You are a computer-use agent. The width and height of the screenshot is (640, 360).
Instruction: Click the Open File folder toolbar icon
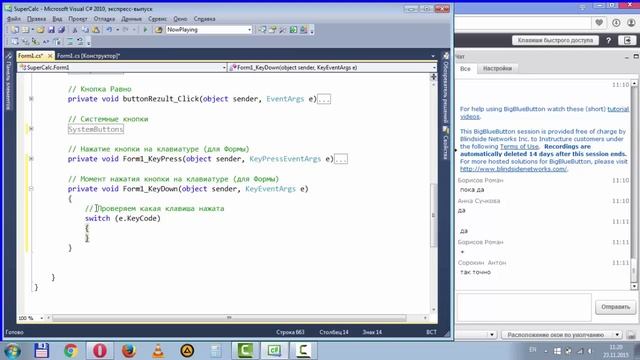click(40, 30)
